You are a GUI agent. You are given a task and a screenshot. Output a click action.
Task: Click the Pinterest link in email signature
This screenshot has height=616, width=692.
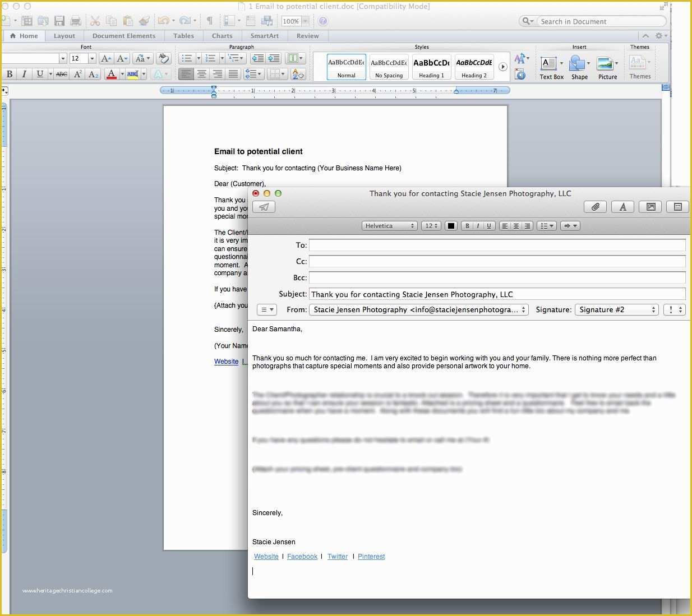tap(371, 557)
